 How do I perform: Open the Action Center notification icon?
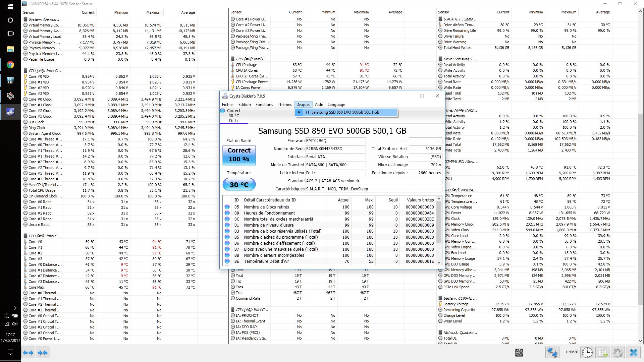coord(10,352)
